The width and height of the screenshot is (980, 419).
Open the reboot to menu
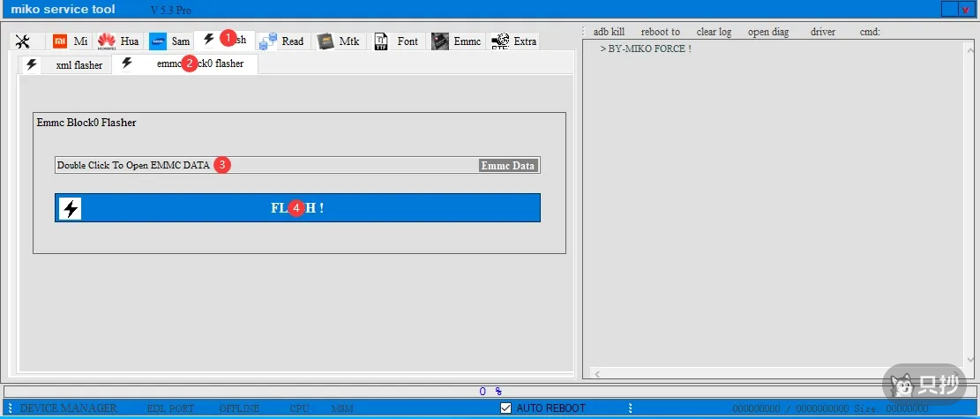[660, 32]
